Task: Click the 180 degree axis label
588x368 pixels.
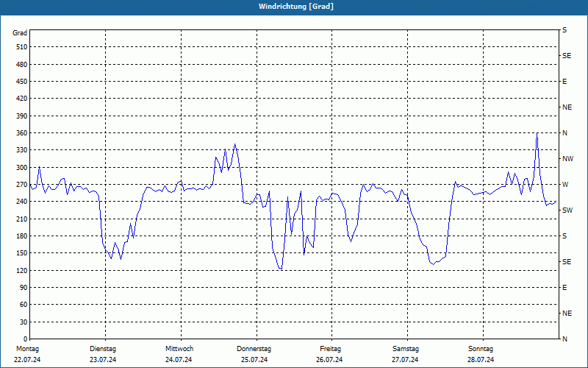Action: coord(22,236)
